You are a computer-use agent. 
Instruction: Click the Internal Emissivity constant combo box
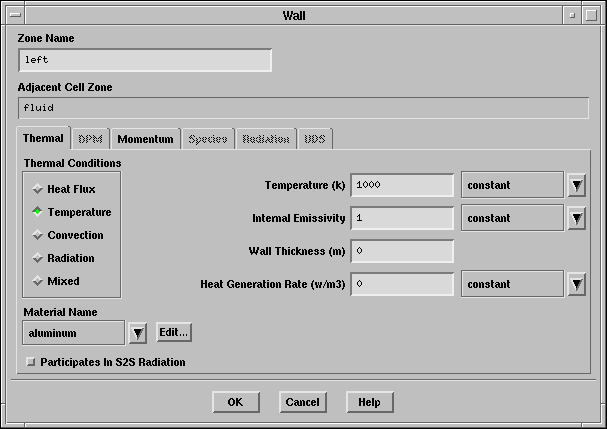click(x=512, y=218)
